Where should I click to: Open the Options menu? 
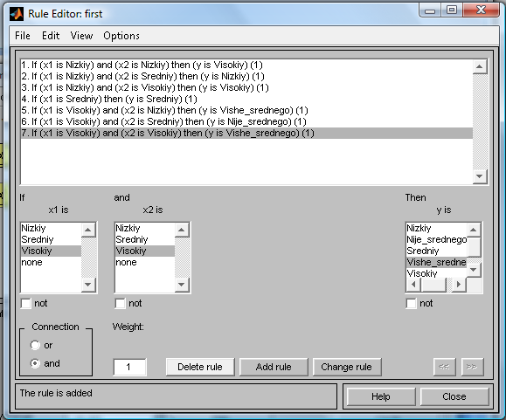point(121,36)
